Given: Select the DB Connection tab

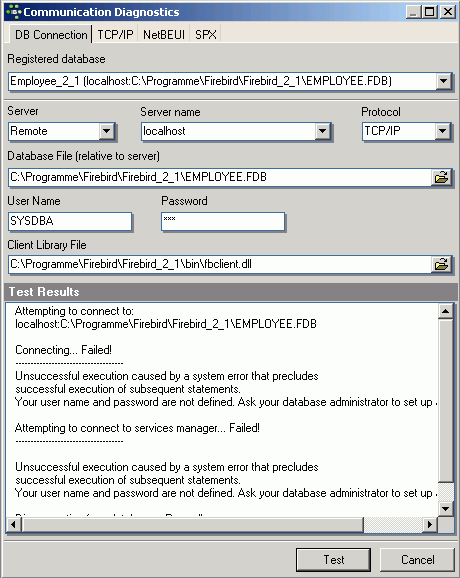Looking at the screenshot, I should coord(50,34).
